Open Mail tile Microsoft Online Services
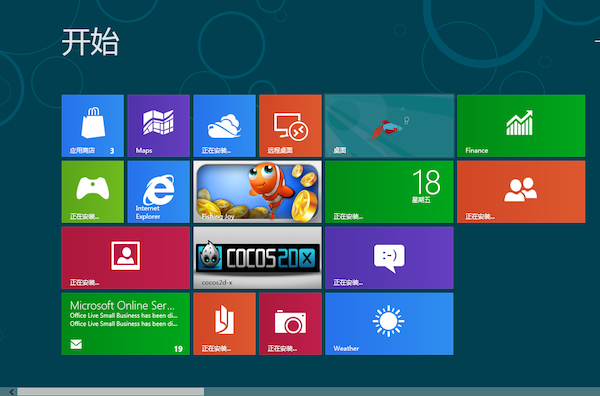 coord(126,324)
